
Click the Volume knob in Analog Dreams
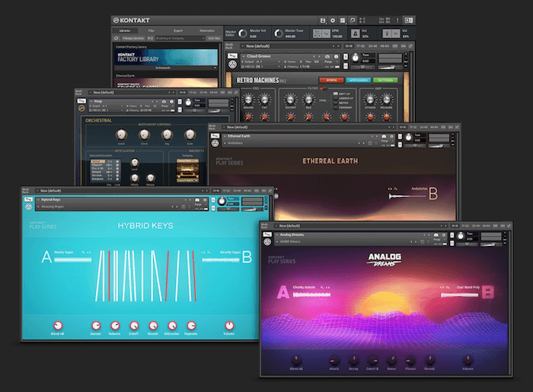pos(468,360)
